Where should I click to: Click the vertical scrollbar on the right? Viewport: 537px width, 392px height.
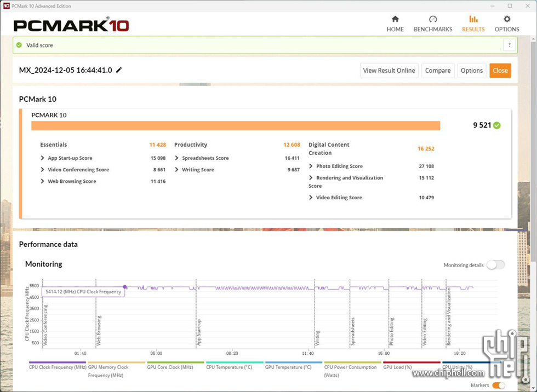534,151
